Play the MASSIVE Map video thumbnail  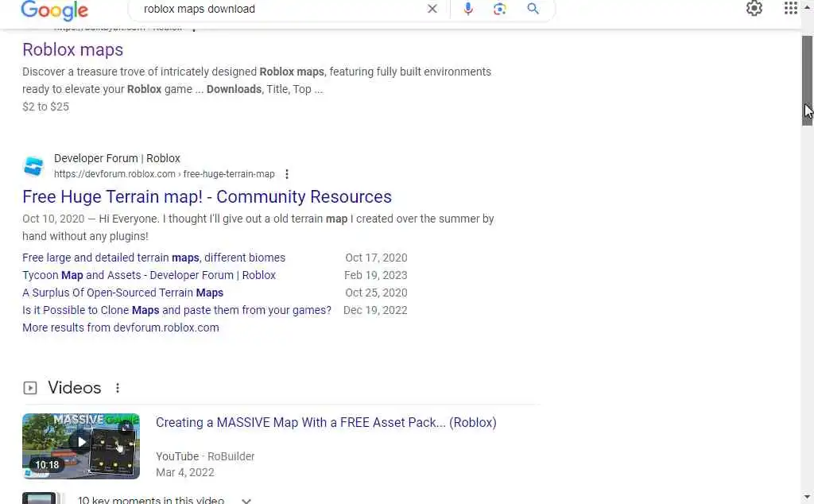81,446
